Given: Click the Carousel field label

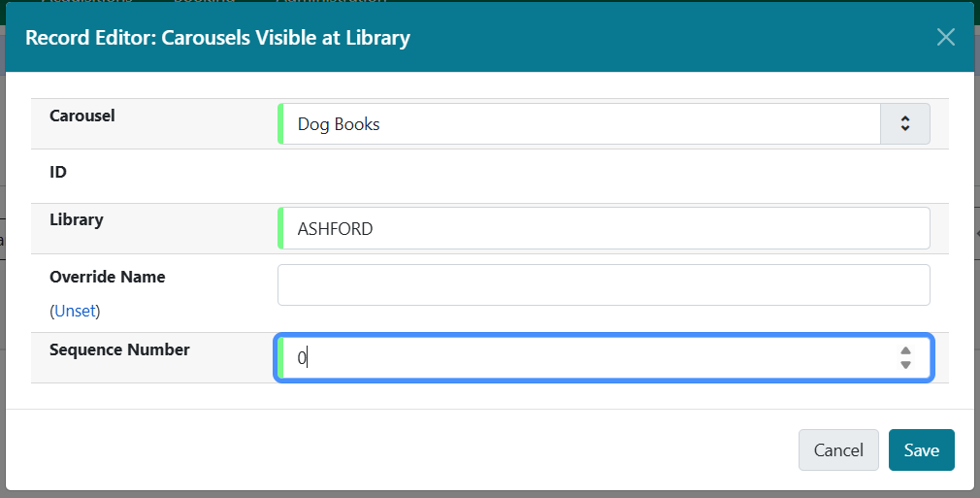Looking at the screenshot, I should [x=82, y=116].
